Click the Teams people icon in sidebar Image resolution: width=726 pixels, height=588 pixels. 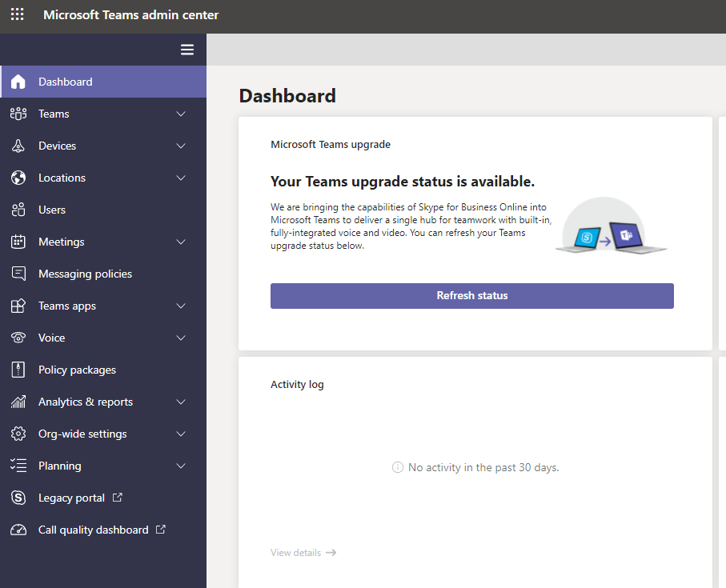click(x=18, y=114)
